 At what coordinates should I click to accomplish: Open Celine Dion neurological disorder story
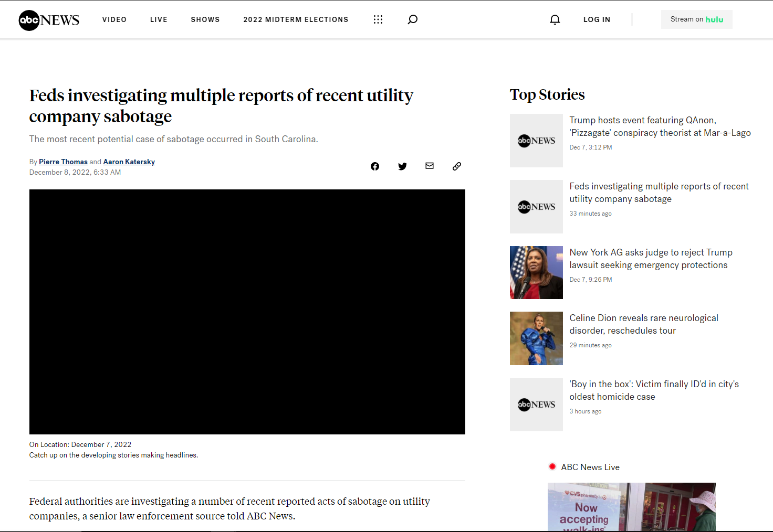tap(644, 324)
